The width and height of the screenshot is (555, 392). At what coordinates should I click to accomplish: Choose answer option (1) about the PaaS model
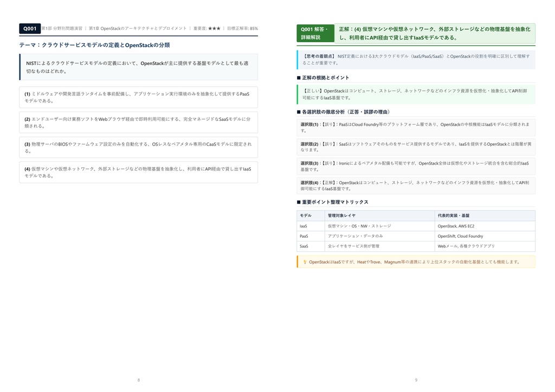(x=138, y=97)
